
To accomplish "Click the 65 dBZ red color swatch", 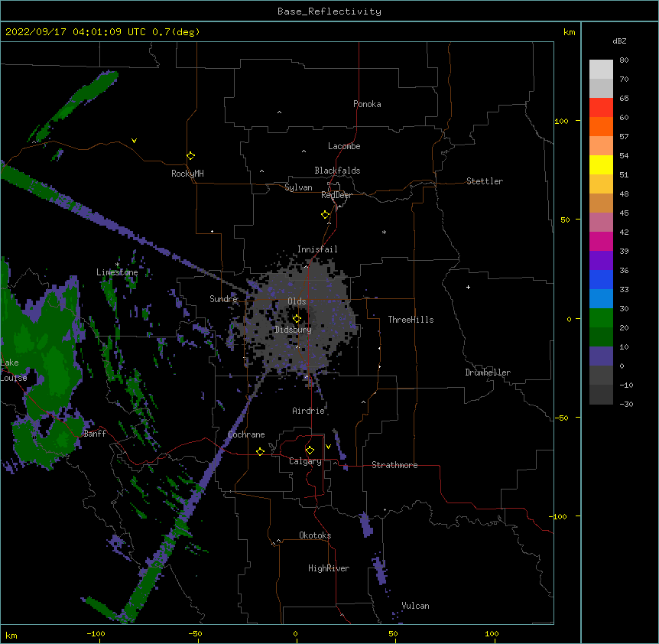I will (x=601, y=108).
